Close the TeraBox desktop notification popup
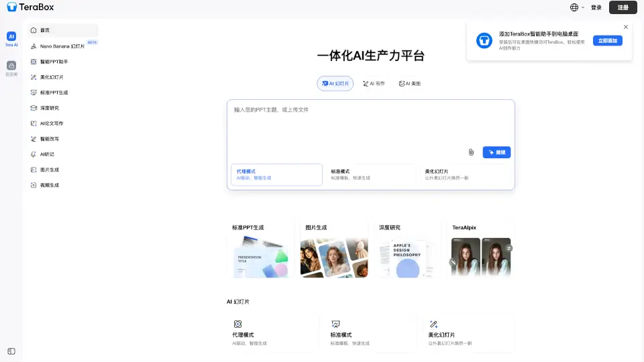Viewport: 644px width, 362px height. [x=626, y=27]
